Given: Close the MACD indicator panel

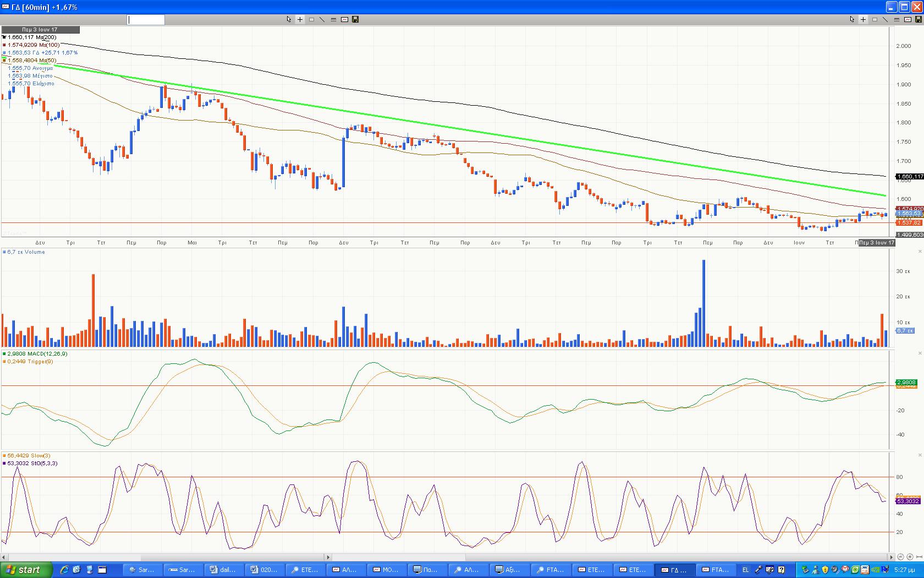Looking at the screenshot, I should tap(921, 353).
